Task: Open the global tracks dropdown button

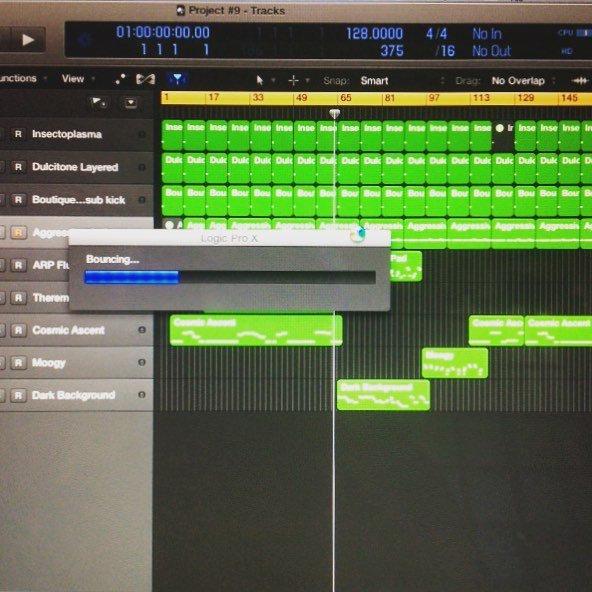Action: tap(131, 103)
